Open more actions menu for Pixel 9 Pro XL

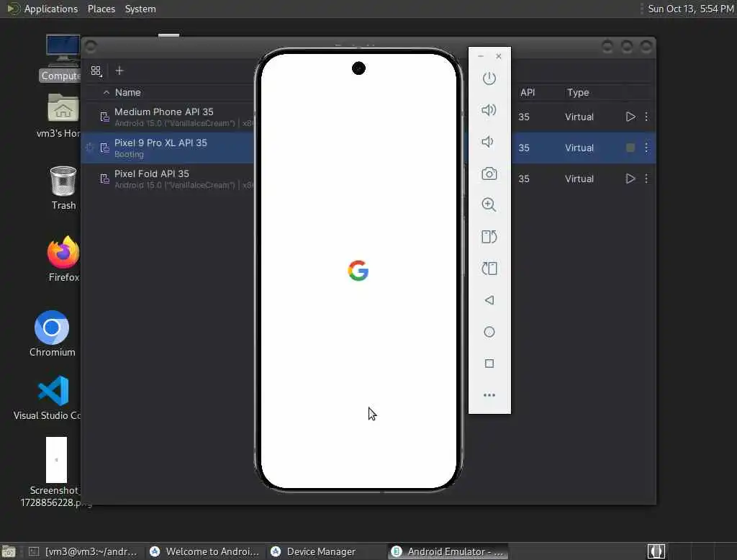646,148
